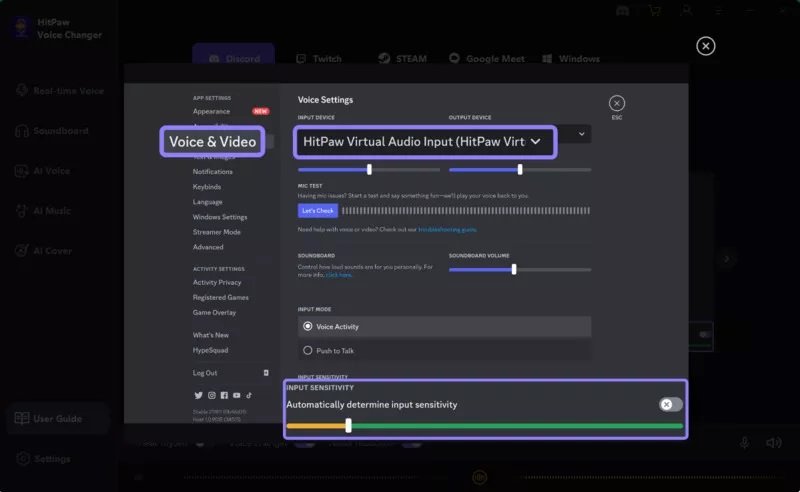The width and height of the screenshot is (800, 492).
Task: Open Game Overlay settings
Action: pos(214,312)
